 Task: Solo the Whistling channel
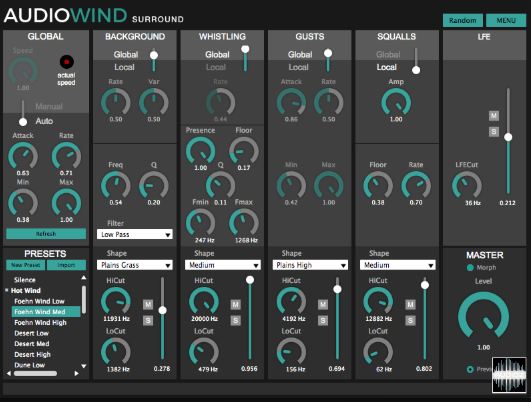[236, 320]
